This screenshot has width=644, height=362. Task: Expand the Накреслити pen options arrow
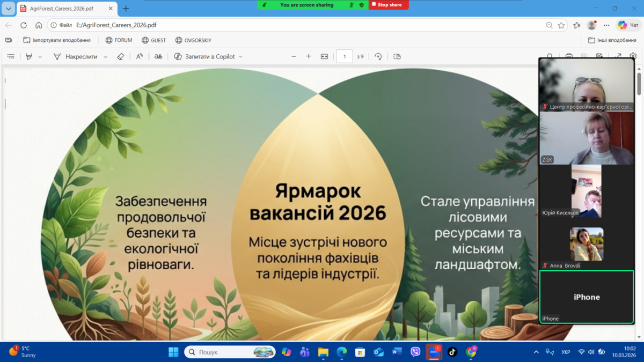pos(105,56)
